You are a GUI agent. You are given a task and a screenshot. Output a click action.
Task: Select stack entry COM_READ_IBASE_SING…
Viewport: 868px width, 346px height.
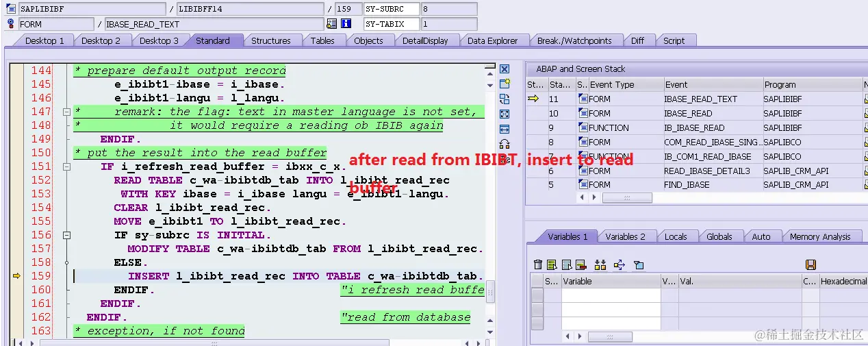[713, 142]
